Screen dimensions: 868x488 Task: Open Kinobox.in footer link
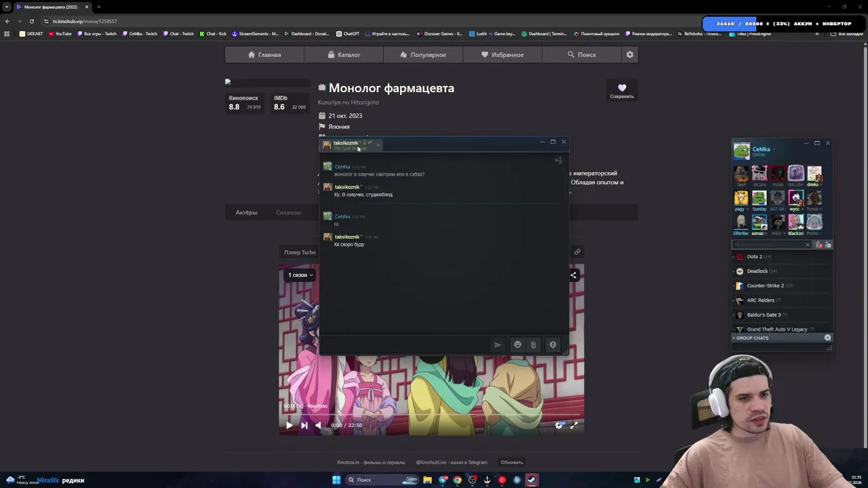371,462
